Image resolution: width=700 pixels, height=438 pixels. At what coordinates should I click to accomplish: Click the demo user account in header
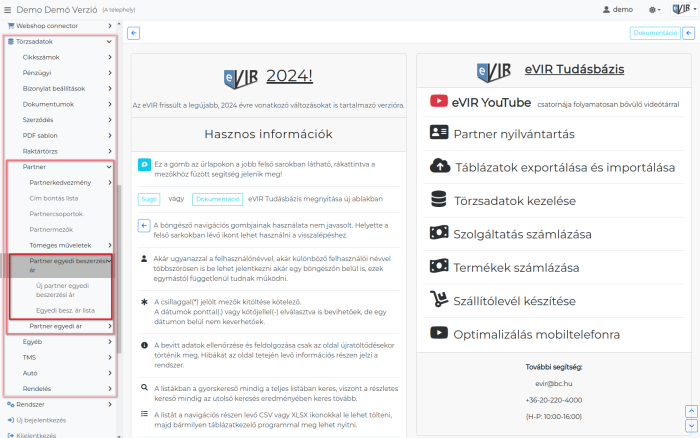pyautogui.click(x=617, y=9)
